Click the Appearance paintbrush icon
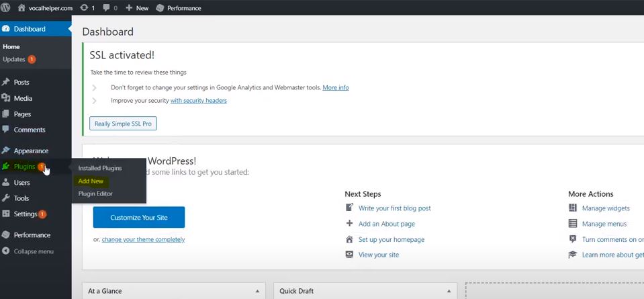The height and width of the screenshot is (299, 644). (6, 151)
